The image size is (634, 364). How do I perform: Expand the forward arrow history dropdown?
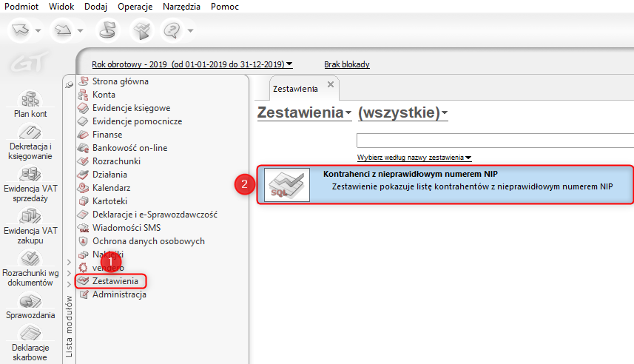[x=80, y=30]
